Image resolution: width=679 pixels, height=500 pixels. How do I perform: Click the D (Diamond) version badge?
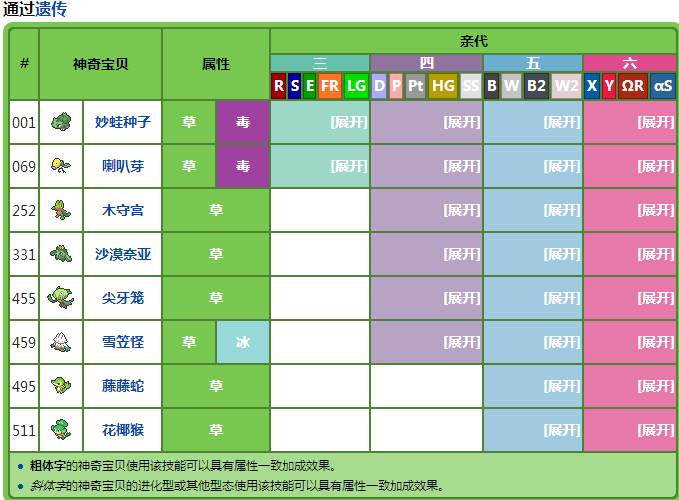click(379, 86)
